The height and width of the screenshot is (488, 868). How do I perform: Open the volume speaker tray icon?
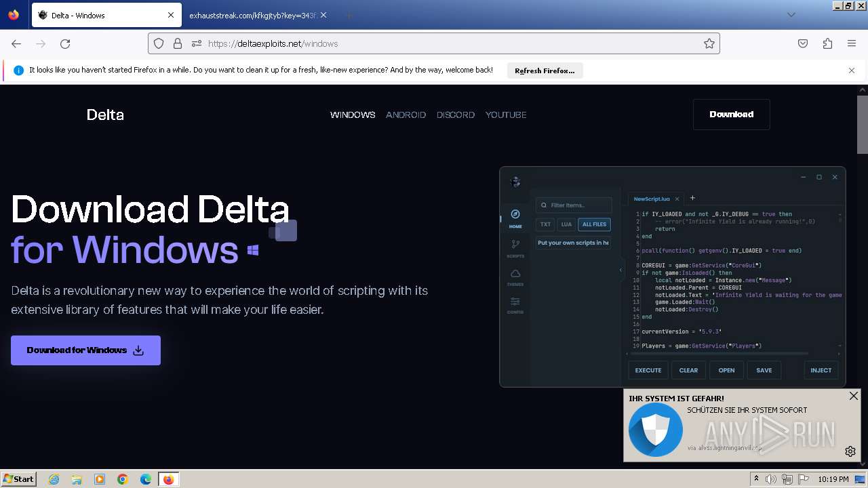pyautogui.click(x=770, y=479)
